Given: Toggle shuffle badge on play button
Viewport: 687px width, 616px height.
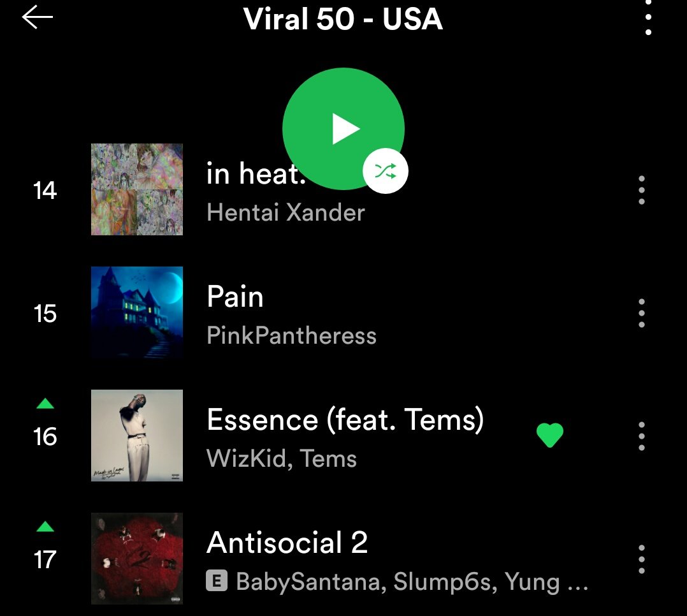Looking at the screenshot, I should (385, 171).
